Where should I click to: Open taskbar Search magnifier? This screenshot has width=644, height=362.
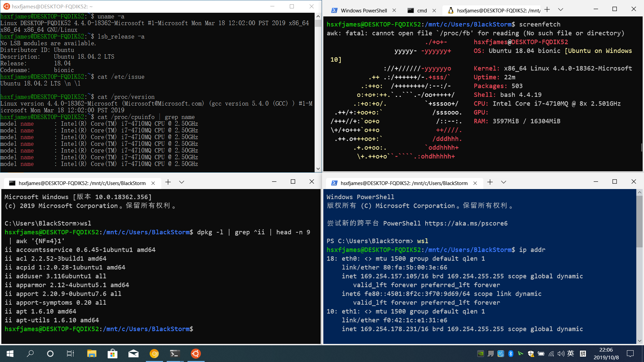pos(30,354)
